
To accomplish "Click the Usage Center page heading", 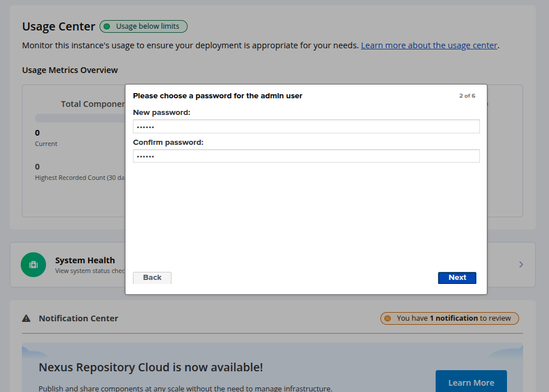I will point(59,26).
